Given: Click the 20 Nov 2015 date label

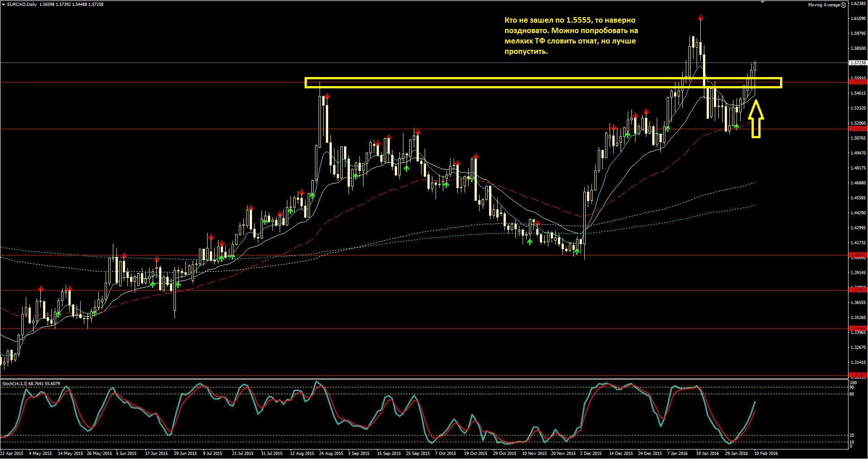Looking at the screenshot, I should [563, 453].
